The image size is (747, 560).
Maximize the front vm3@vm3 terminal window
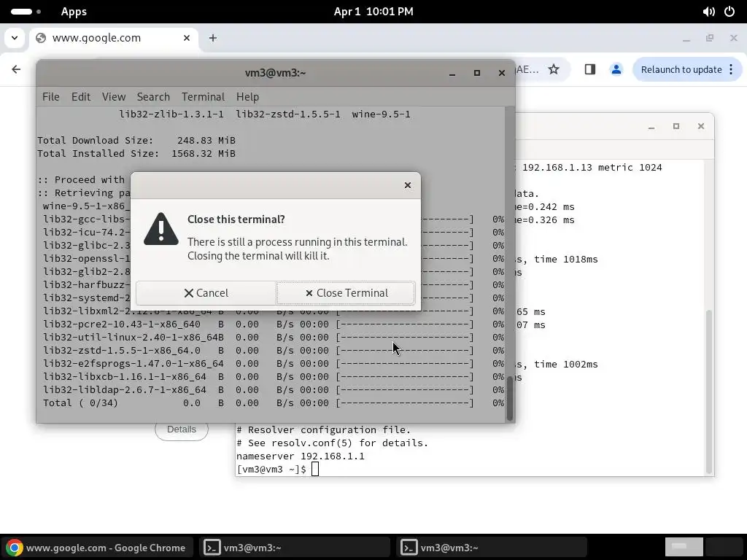[477, 74]
